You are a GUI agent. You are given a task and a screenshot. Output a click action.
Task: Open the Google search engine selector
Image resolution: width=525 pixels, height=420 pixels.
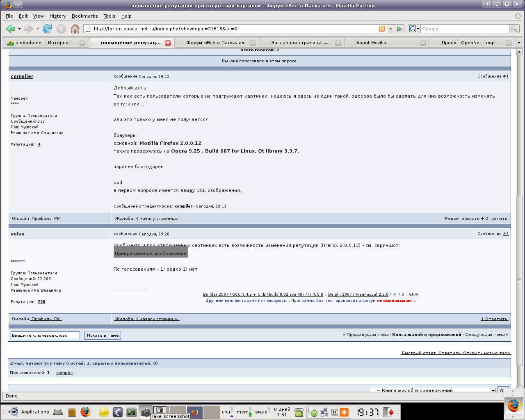pyautogui.click(x=414, y=29)
